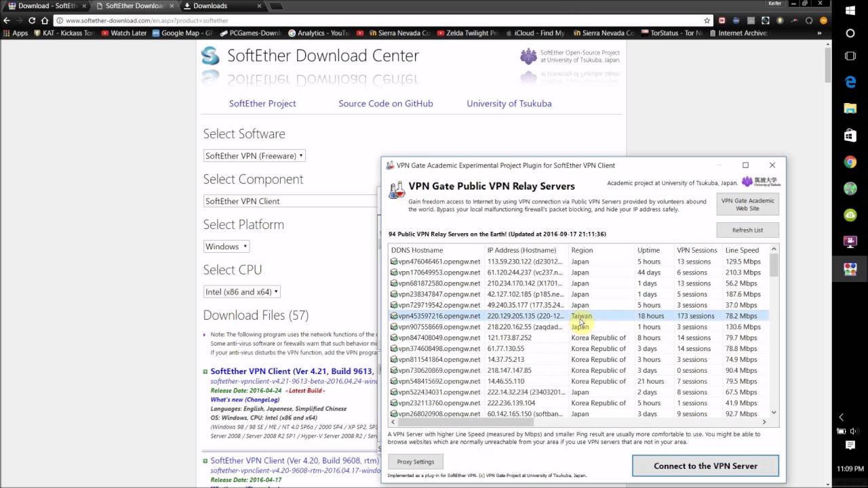Open University of Tsukuba link
This screenshot has height=488, width=868.
pyautogui.click(x=509, y=104)
